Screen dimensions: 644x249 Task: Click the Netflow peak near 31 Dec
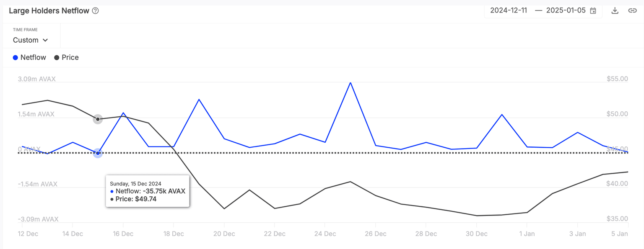tap(501, 115)
